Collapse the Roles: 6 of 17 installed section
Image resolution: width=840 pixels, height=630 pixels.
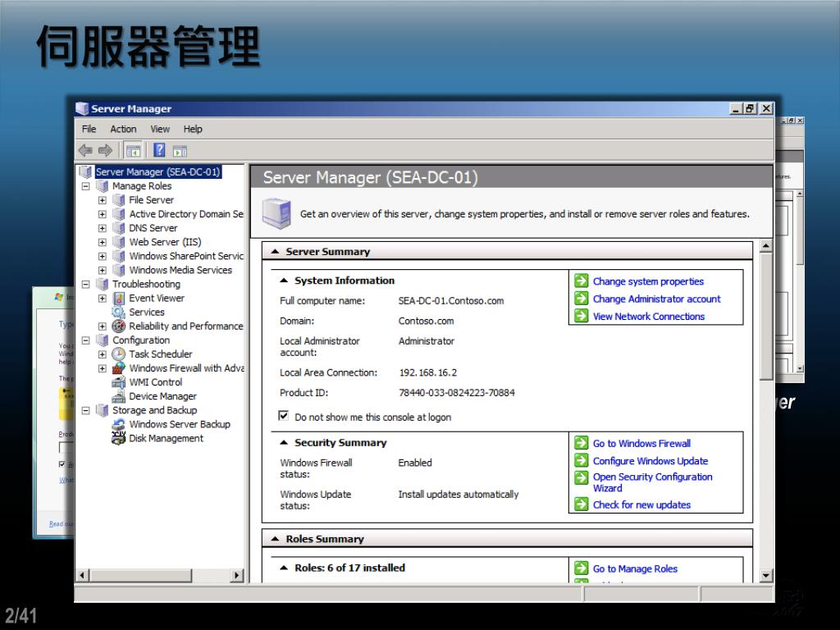[284, 568]
